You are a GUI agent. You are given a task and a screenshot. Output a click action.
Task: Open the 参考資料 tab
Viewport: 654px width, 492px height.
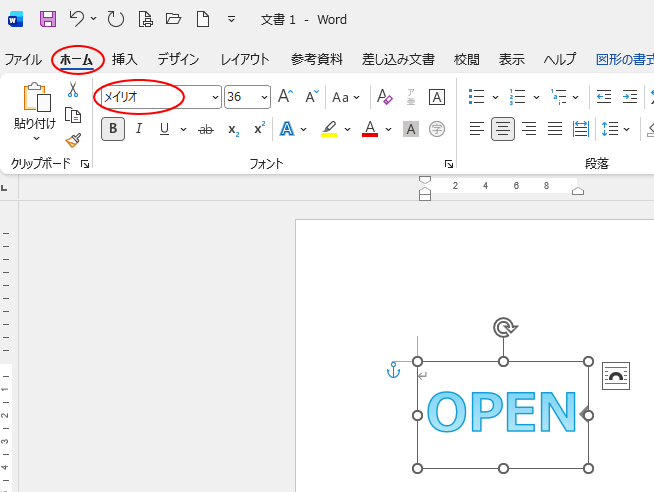tap(317, 60)
